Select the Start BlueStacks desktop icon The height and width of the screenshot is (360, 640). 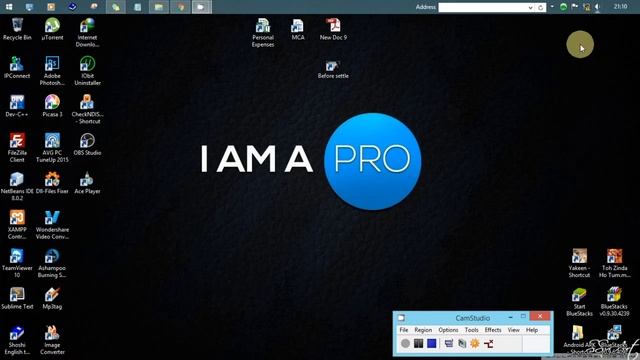tap(579, 302)
